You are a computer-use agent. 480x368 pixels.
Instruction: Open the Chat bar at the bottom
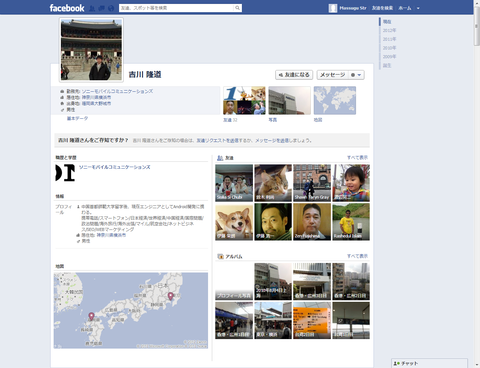429,363
